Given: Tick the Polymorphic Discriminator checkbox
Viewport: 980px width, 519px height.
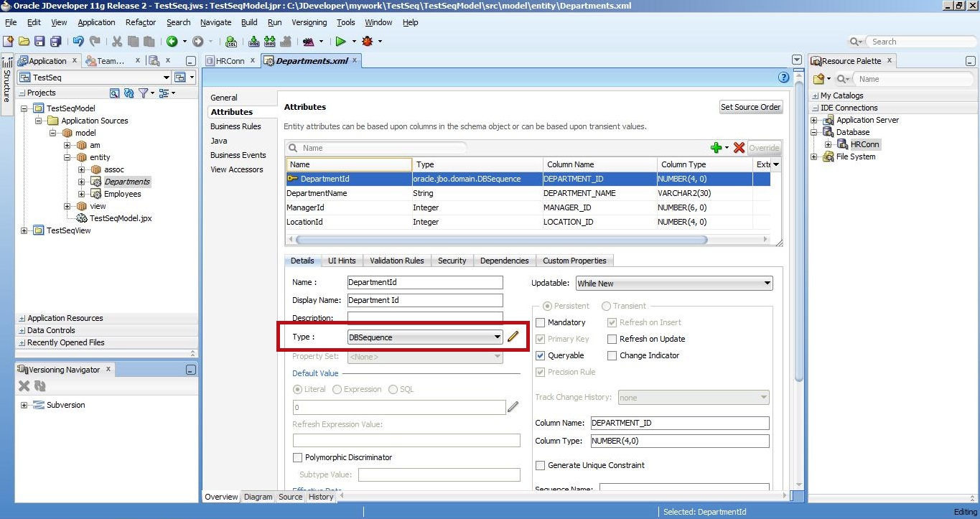Looking at the screenshot, I should (297, 457).
